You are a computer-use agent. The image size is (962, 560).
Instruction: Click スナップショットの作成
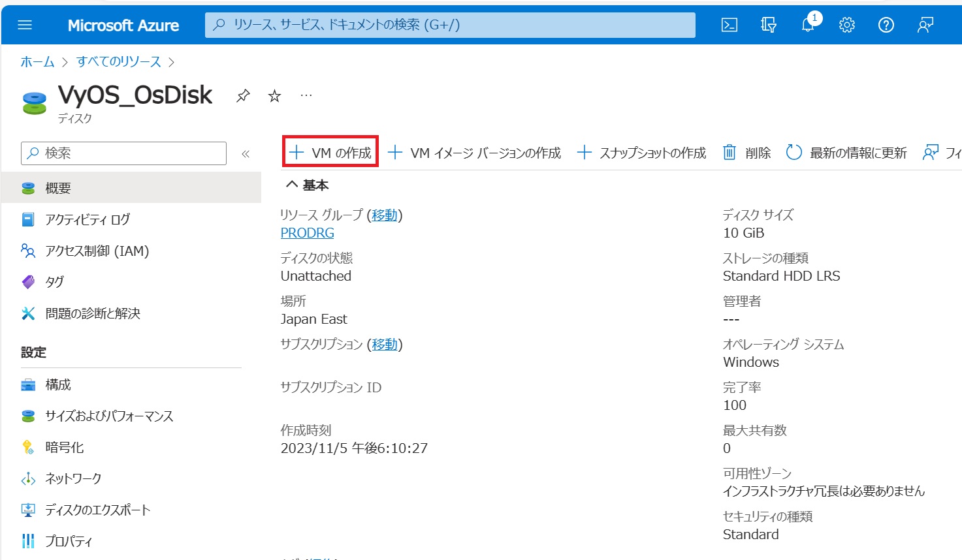coord(641,153)
